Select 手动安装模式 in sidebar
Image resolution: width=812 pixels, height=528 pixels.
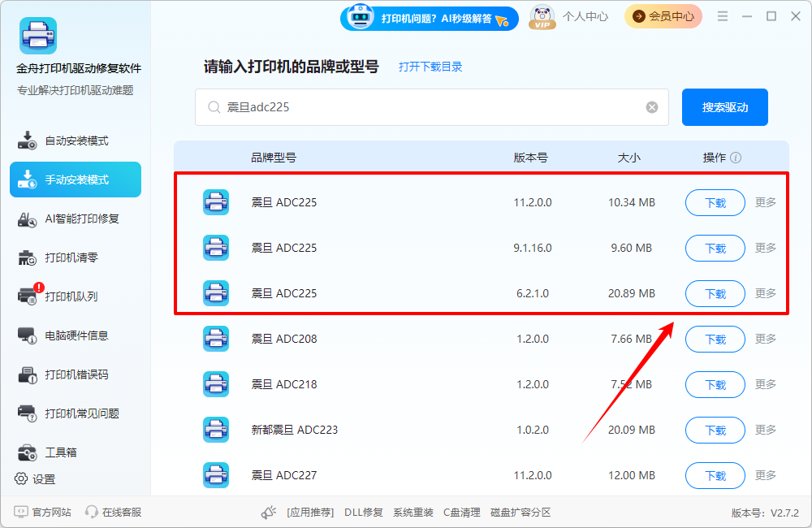(x=76, y=180)
